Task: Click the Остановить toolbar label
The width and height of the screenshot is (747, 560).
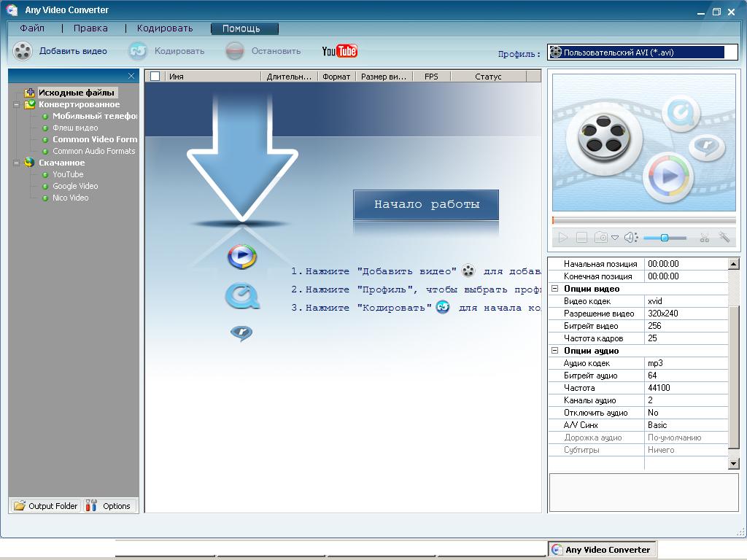Action: pyautogui.click(x=276, y=51)
